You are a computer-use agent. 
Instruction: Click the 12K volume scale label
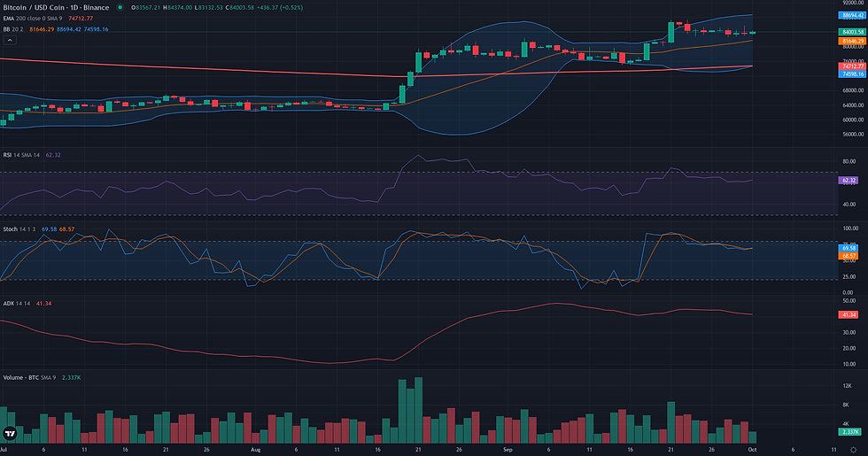pyautogui.click(x=847, y=386)
